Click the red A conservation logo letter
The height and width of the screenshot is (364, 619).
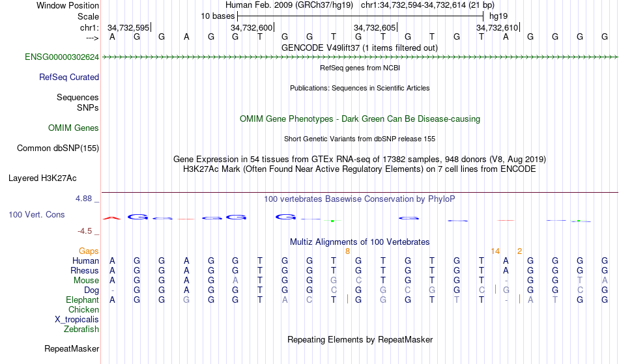click(111, 217)
